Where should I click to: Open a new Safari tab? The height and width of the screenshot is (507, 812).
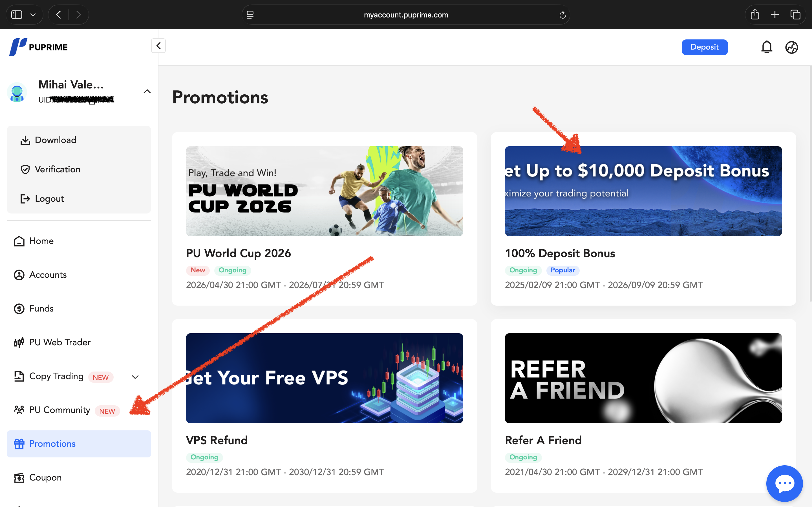(x=775, y=14)
